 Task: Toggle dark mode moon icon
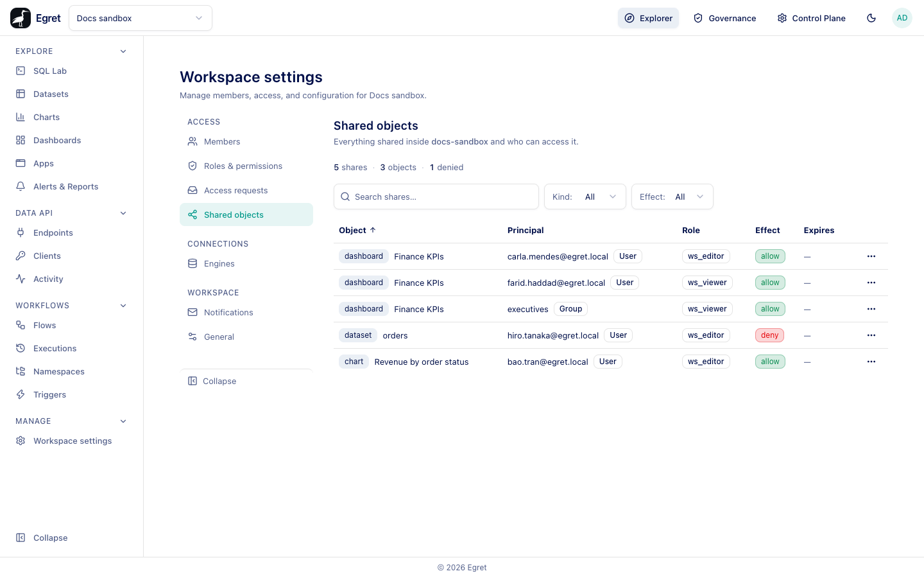tap(871, 18)
